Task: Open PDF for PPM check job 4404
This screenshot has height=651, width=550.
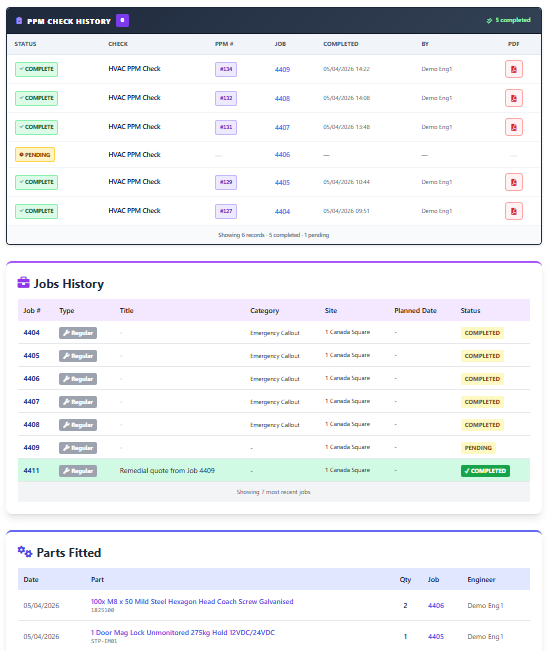Action: [x=513, y=211]
